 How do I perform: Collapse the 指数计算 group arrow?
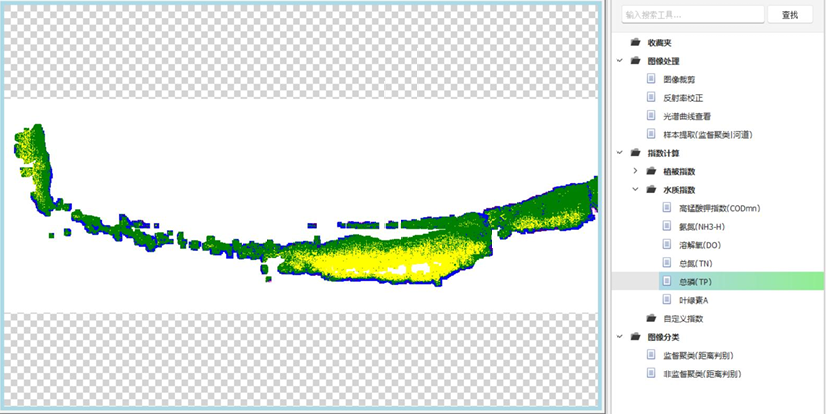(620, 153)
